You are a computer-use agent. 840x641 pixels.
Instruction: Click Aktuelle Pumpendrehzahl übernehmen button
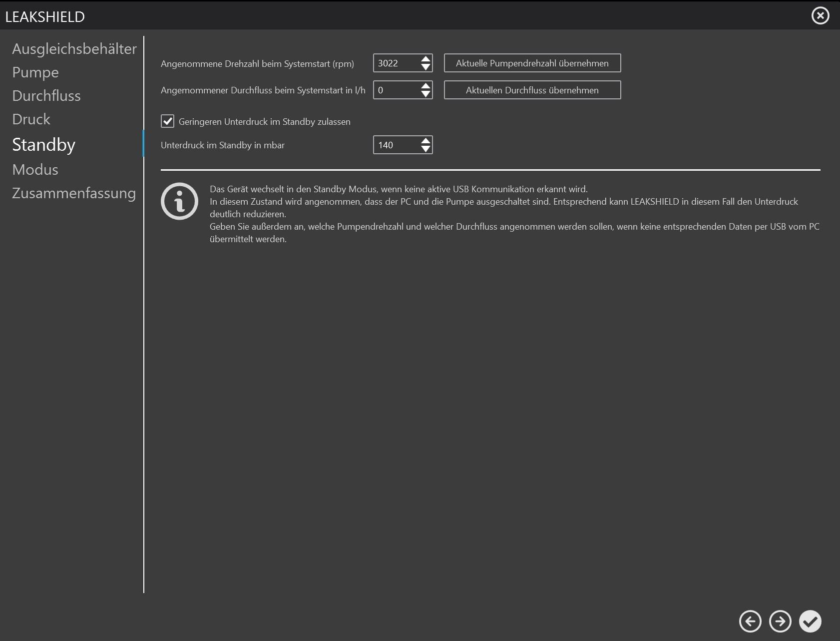pos(532,63)
